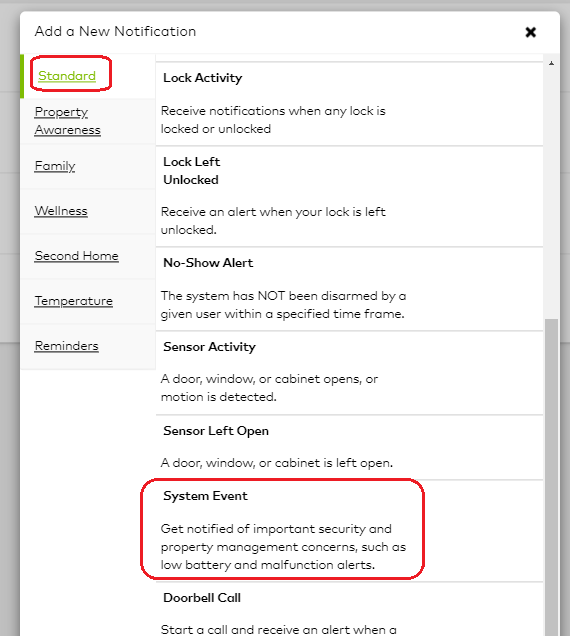Select Sensor Left Open notification
570x636 pixels.
click(x=349, y=447)
